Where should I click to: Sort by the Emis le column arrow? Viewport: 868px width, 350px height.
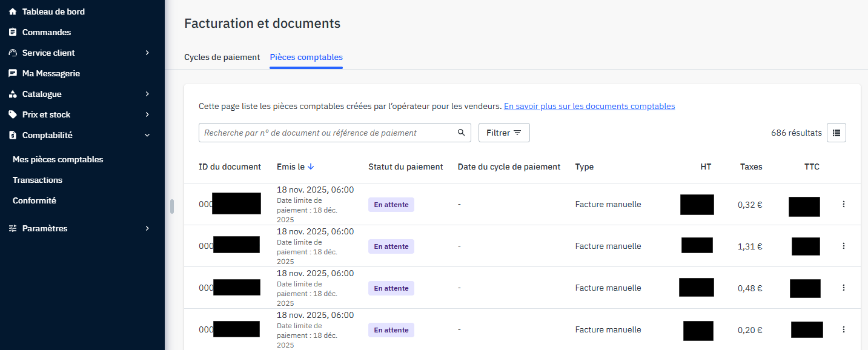[311, 167]
